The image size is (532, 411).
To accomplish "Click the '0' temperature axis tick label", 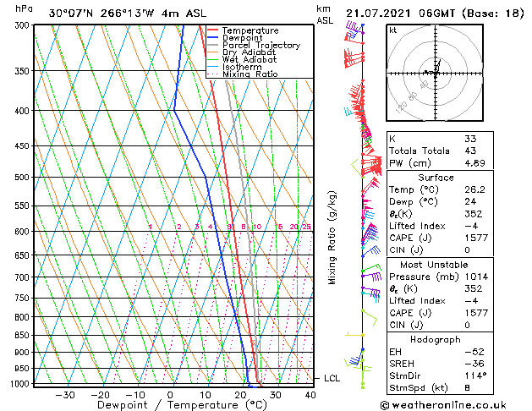I will (x=170, y=395).
